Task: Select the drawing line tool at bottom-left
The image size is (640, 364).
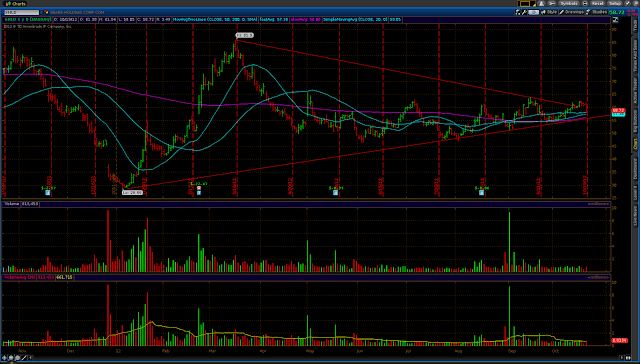Action: pos(24,358)
